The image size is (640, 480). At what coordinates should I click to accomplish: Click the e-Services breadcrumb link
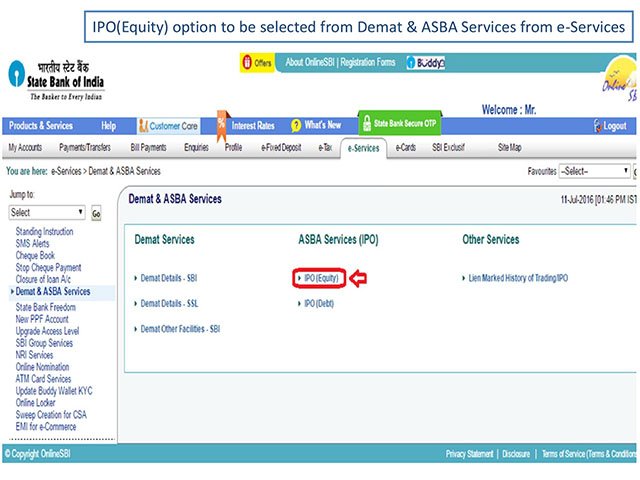(x=66, y=171)
